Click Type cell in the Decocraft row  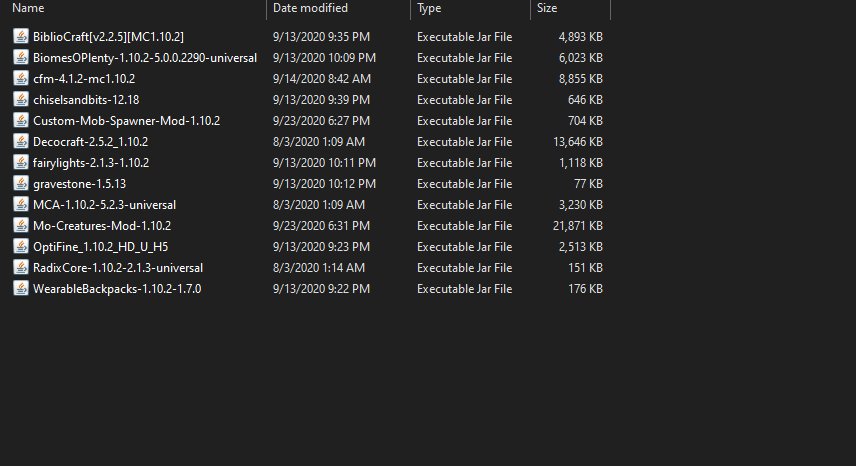click(465, 142)
